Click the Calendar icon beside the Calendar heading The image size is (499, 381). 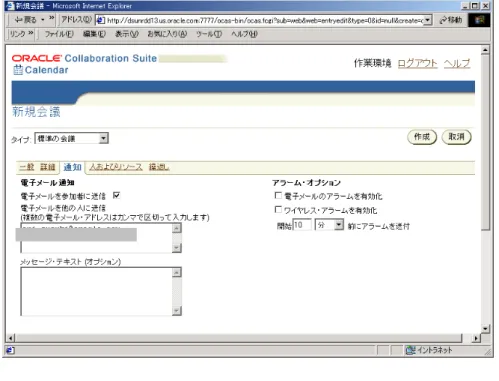click(x=18, y=70)
